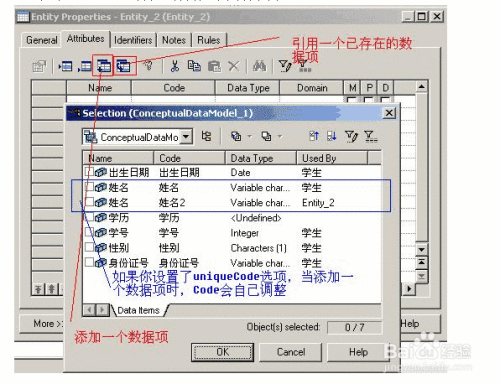500x384 pixels.
Task: Click the Find binoculars icon
Action: click(259, 66)
